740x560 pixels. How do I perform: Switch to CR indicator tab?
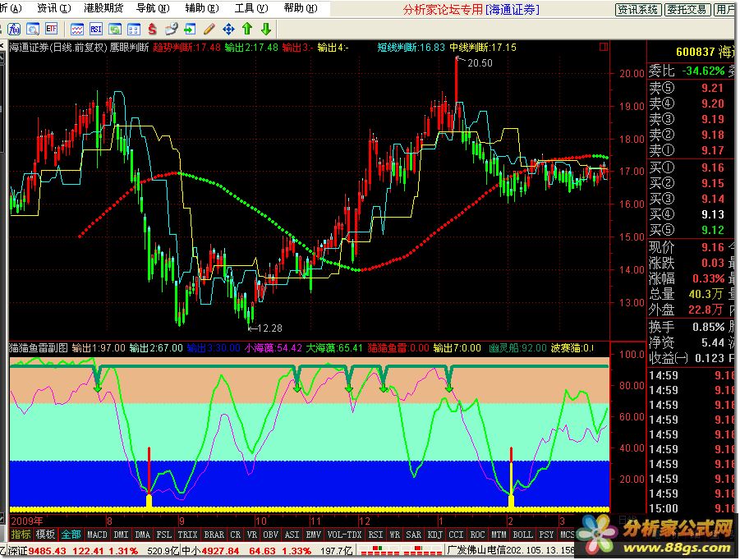click(236, 535)
